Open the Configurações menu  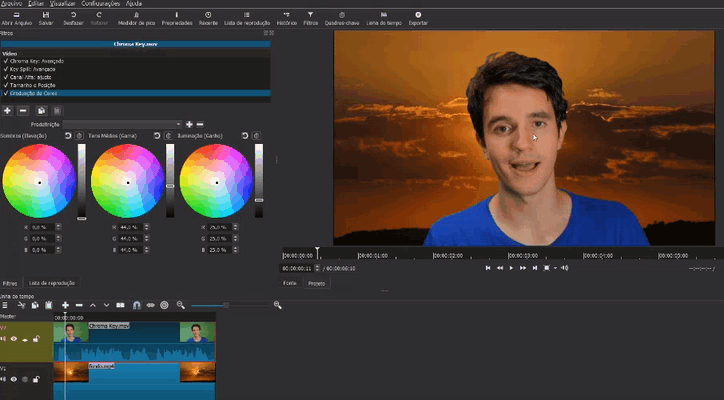click(101, 3)
